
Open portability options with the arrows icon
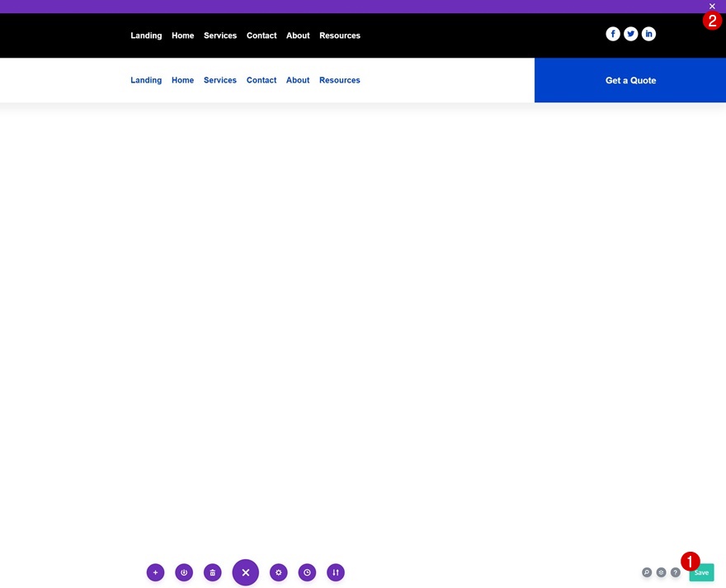[x=335, y=572]
